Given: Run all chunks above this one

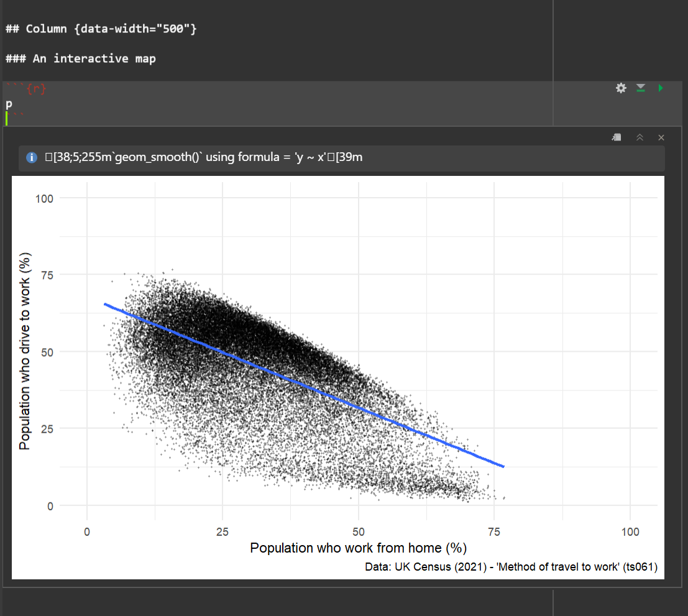Looking at the screenshot, I should [x=640, y=88].
